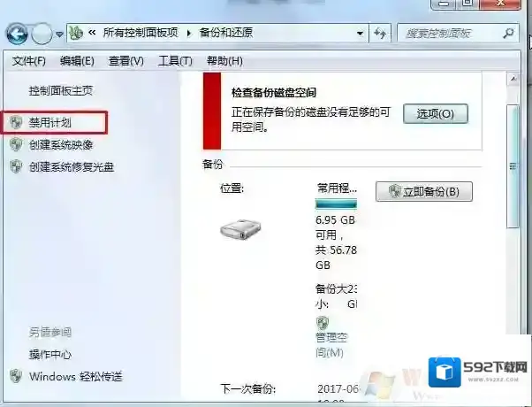Click the Back navigation arrow button
The height and width of the screenshot is (407, 532).
[x=16, y=34]
